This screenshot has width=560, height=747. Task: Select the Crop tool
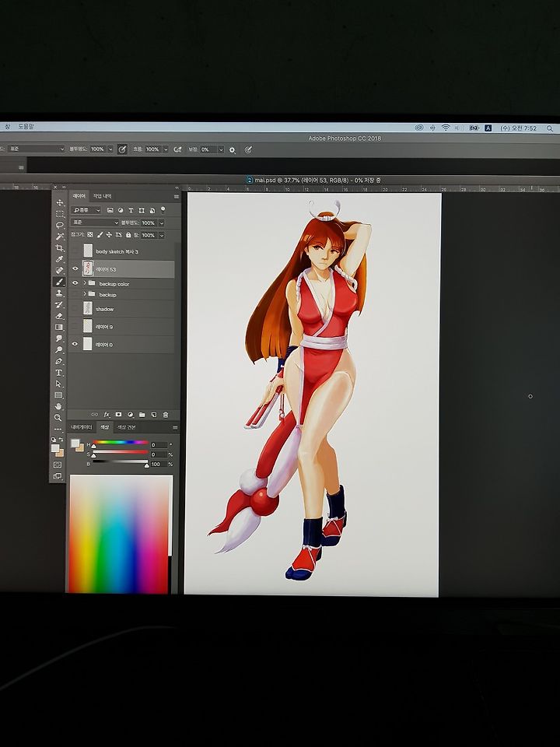tap(60, 247)
